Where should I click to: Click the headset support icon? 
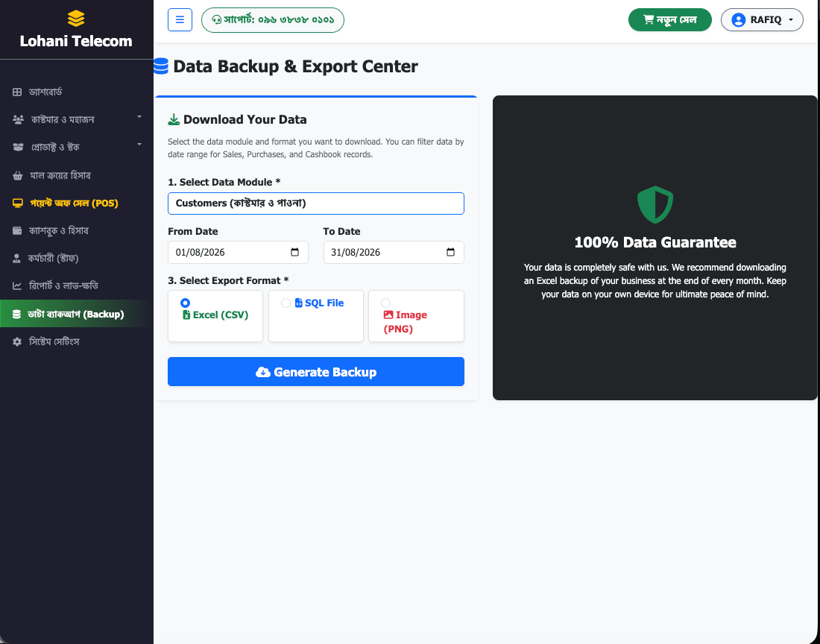(216, 20)
